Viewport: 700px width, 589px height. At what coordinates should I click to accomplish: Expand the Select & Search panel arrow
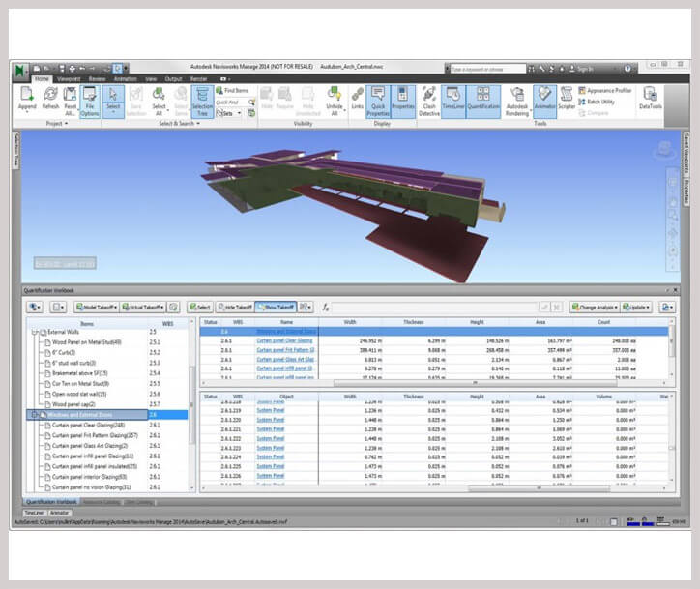pyautogui.click(x=198, y=123)
